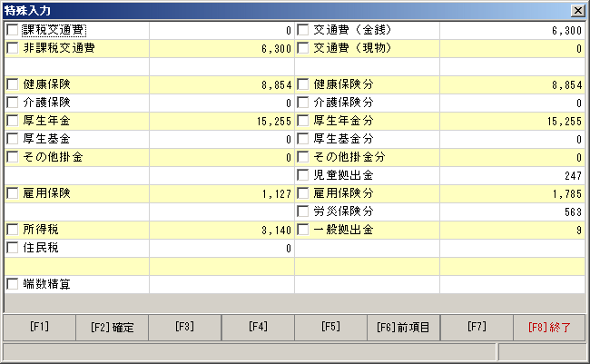The width and height of the screenshot is (590, 364).
Task: Toggle the その他掛金 checkbox
Action: [x=13, y=157]
